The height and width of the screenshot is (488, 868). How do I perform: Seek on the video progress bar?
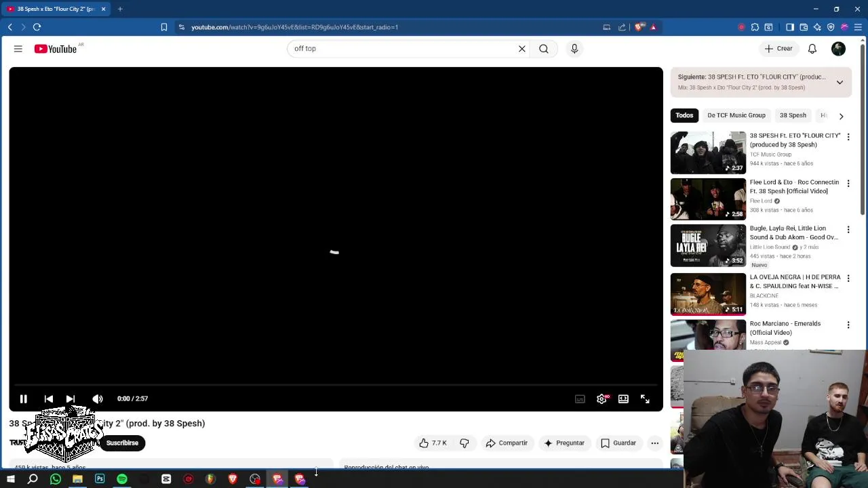(x=336, y=385)
